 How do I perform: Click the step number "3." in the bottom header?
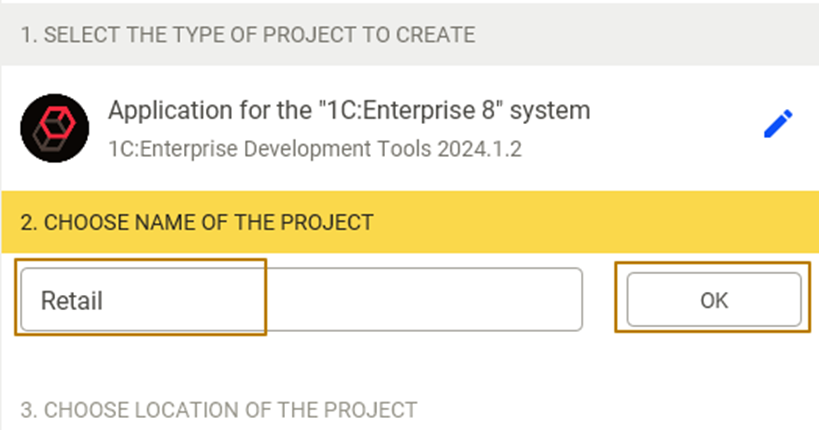28,410
